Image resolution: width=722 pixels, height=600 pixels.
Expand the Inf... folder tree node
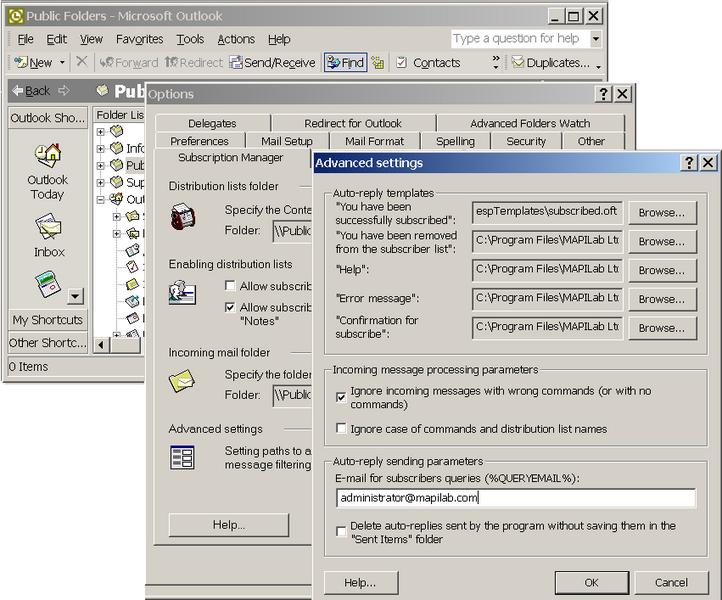point(100,148)
